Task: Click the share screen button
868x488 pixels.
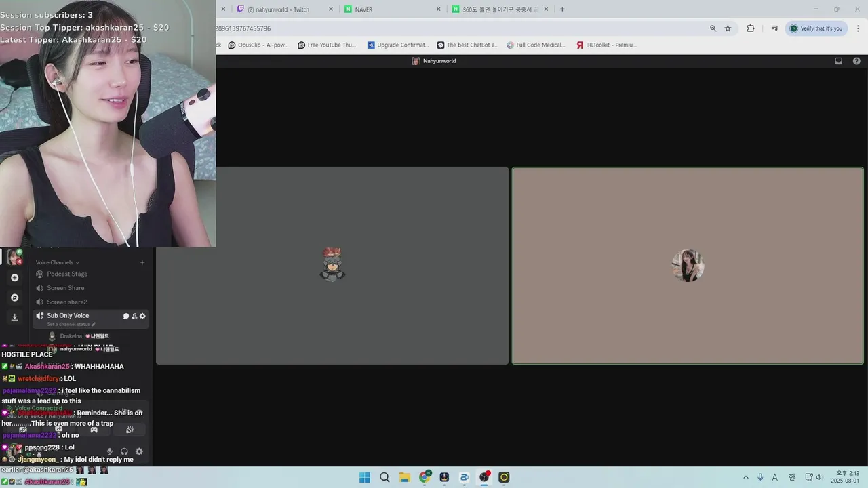Action: point(58,430)
